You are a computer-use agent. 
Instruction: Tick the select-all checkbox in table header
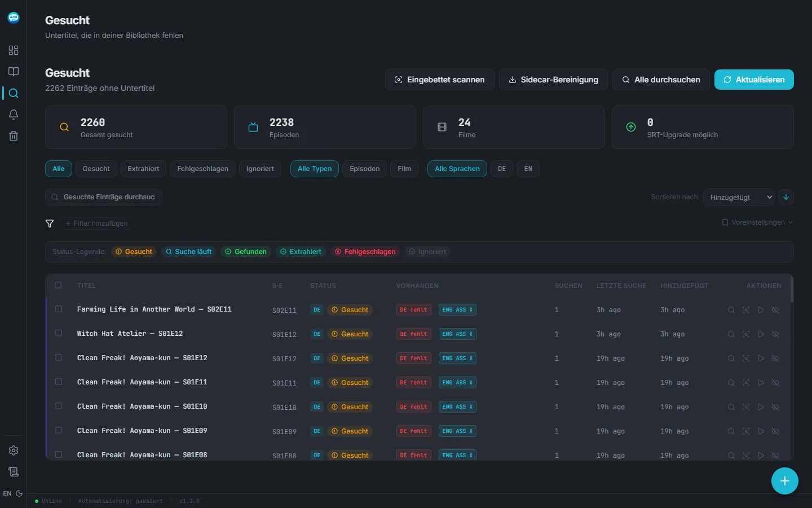(58, 285)
